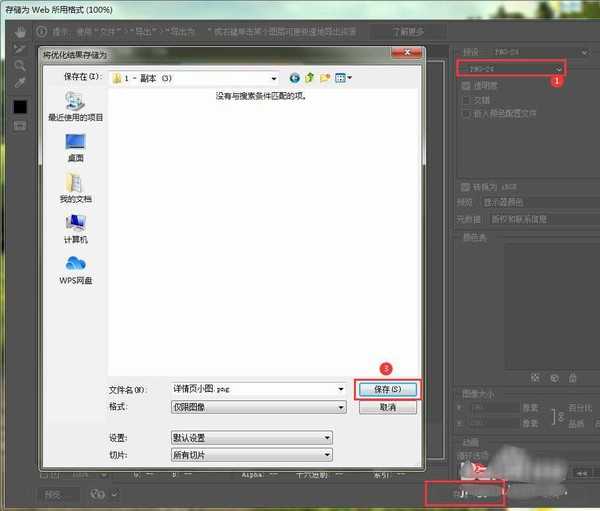Viewport: 600px width, 511px height.
Task: Create a new folder
Action: tap(325, 77)
